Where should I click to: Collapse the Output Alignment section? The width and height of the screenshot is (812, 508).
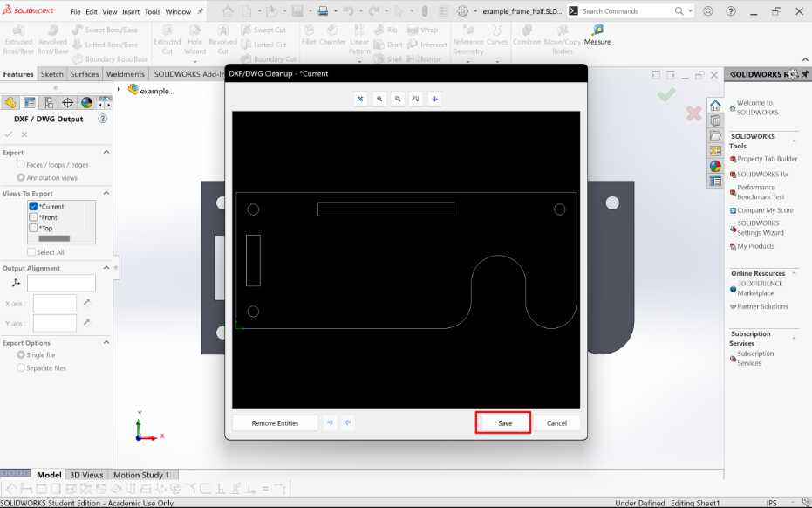pos(106,267)
